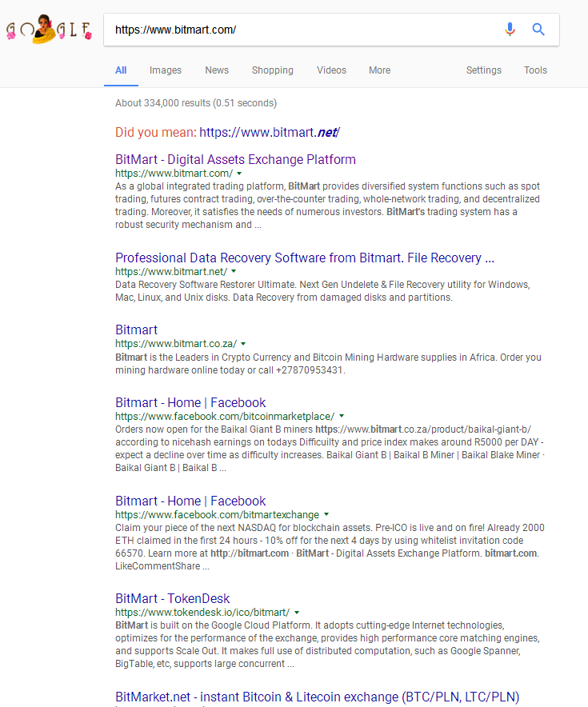588x707 pixels.
Task: Follow the 'Did you mean' bitmart.net suggestion
Action: click(270, 132)
